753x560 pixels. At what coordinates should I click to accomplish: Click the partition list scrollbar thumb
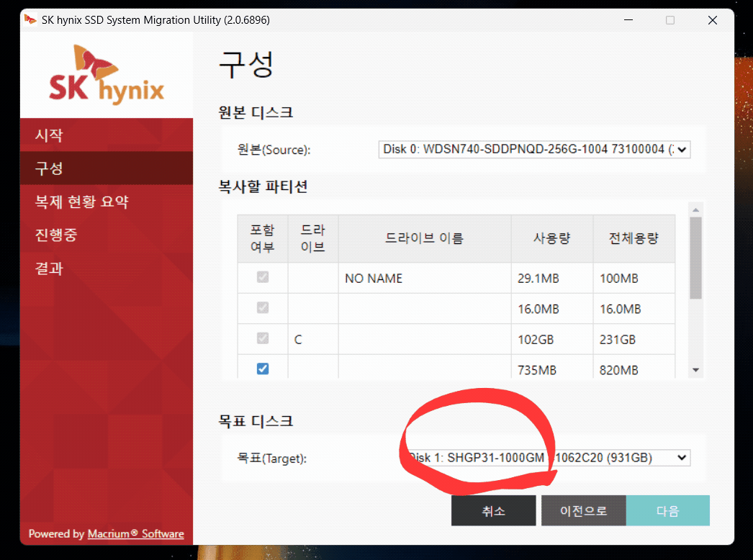pos(695,258)
